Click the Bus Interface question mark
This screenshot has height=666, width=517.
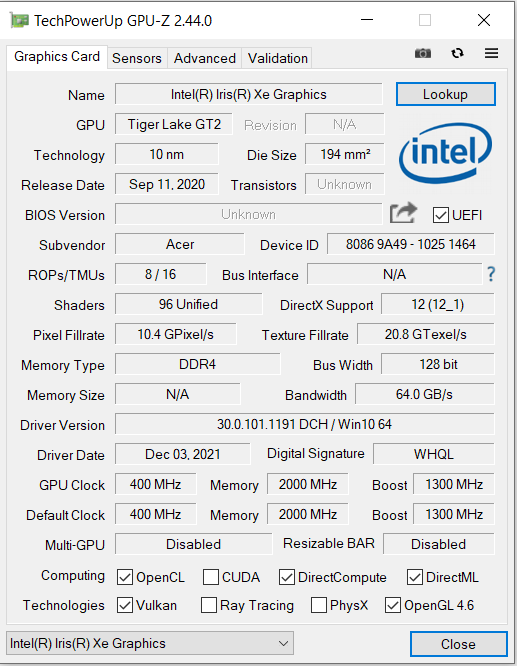(x=491, y=274)
